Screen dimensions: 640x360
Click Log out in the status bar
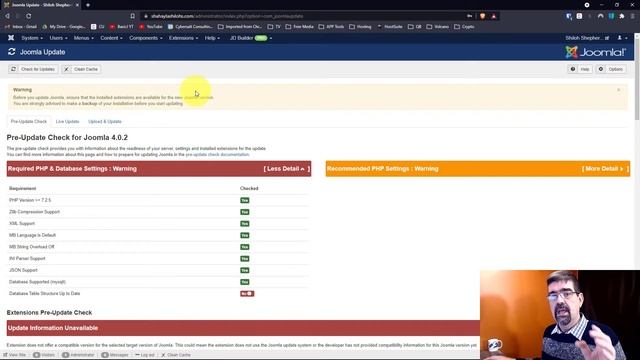(x=144, y=355)
